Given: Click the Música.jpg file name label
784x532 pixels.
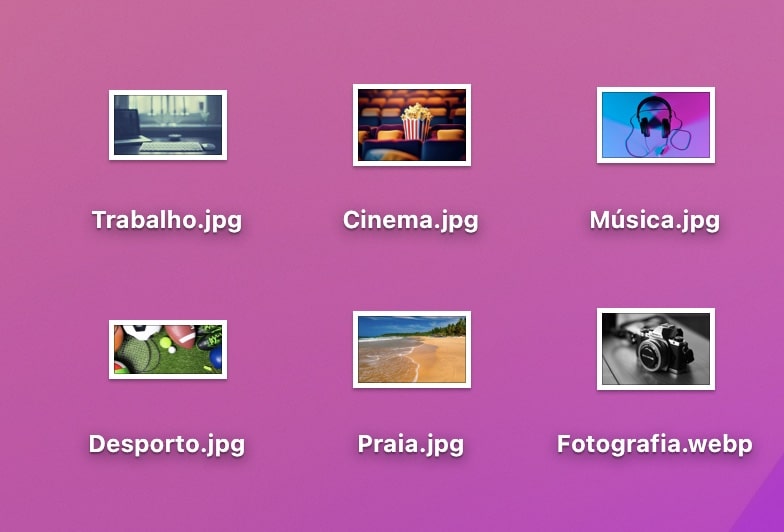Looking at the screenshot, I should (654, 220).
